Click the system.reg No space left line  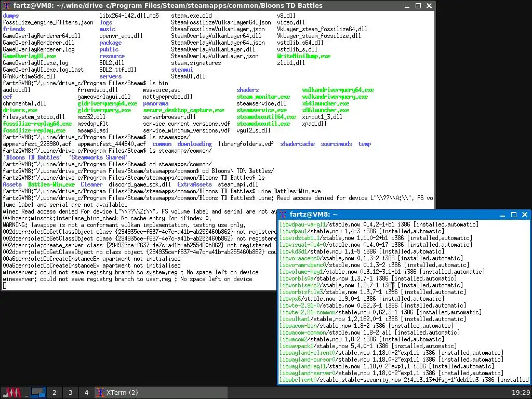point(130,272)
